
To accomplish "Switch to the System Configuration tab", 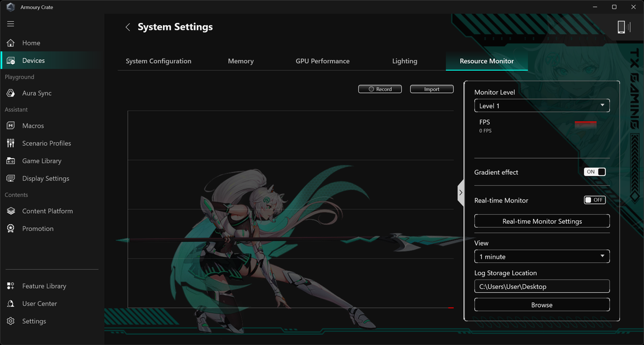I will [158, 61].
